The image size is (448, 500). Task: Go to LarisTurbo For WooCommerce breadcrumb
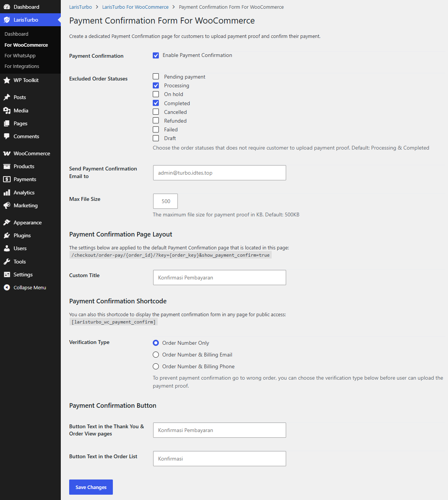135,7
